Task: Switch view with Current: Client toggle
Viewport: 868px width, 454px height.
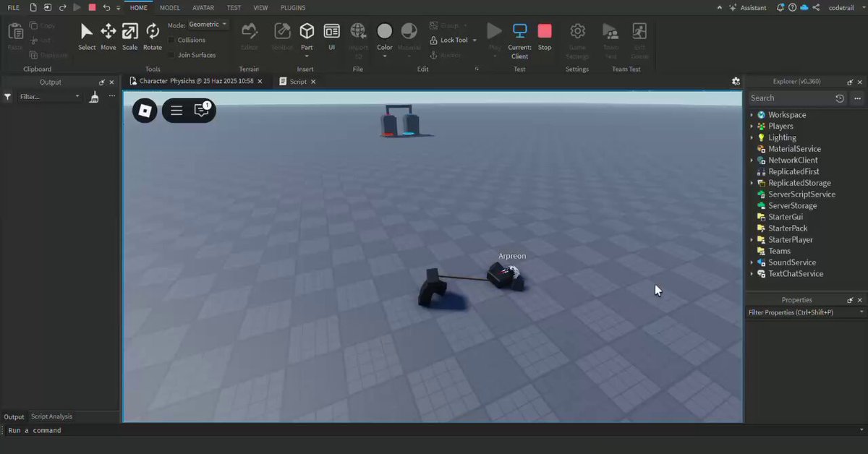Action: (x=519, y=40)
